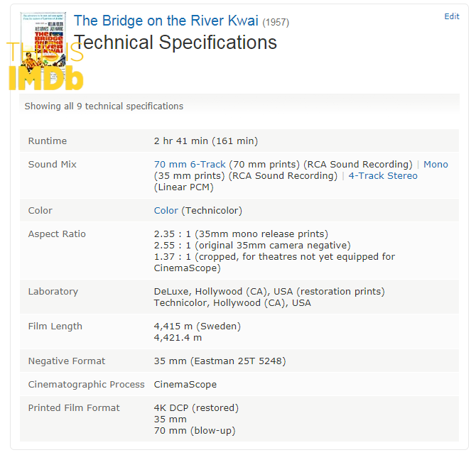Select the Showing all 9 technical specifications text

pyautogui.click(x=104, y=106)
